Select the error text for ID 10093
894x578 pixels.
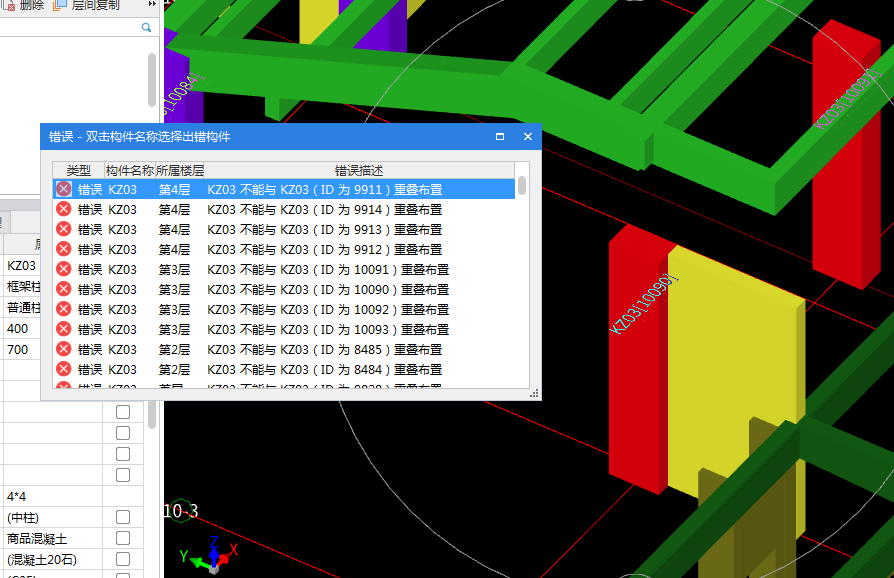coord(328,329)
